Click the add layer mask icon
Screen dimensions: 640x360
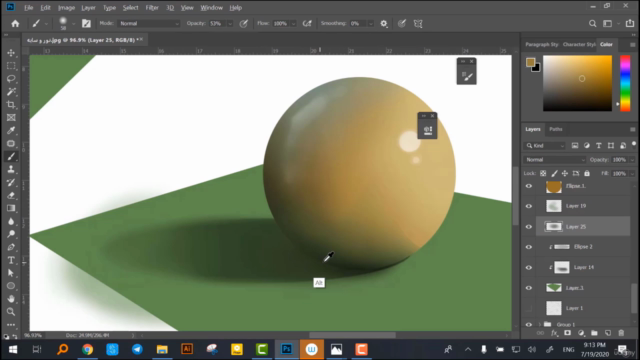pos(567,333)
